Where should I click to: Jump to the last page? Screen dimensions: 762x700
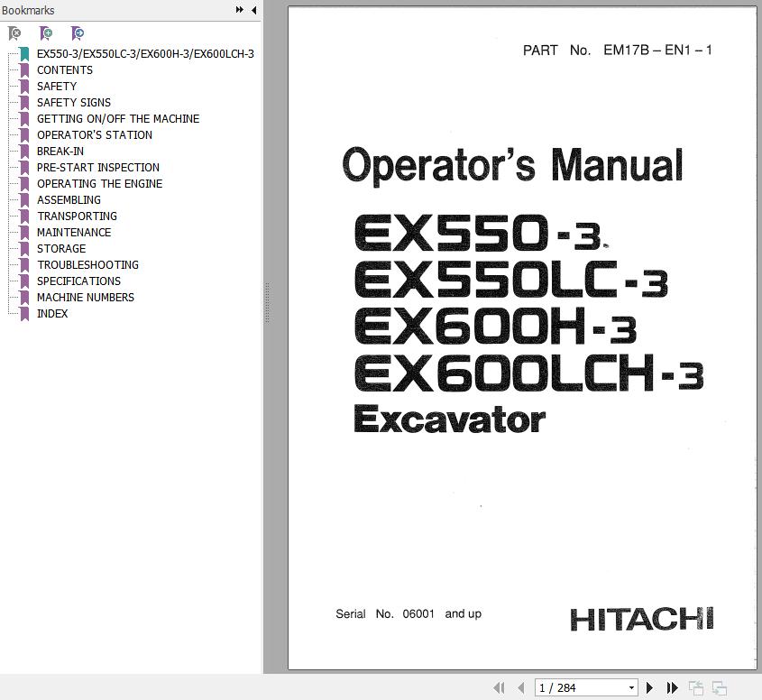(672, 688)
